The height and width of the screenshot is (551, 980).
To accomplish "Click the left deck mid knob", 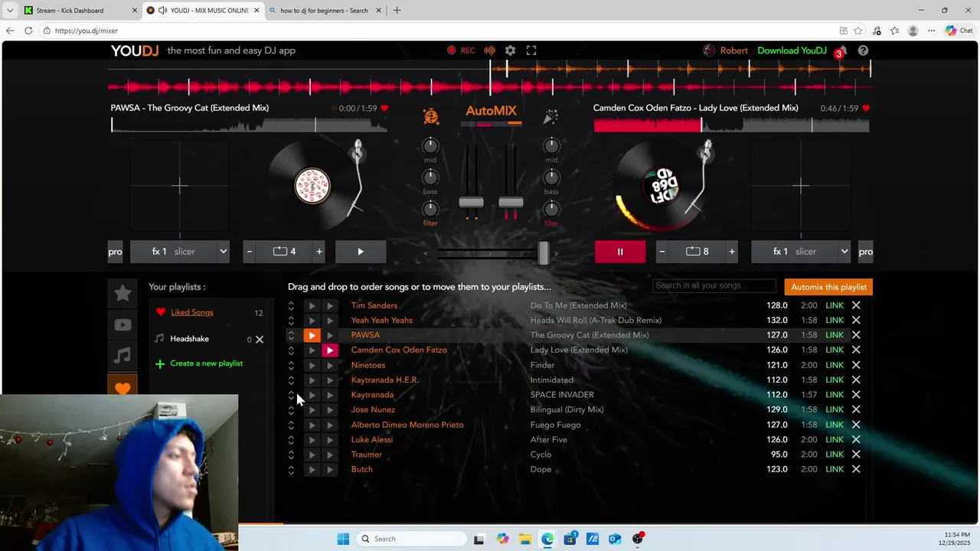I will point(430,145).
